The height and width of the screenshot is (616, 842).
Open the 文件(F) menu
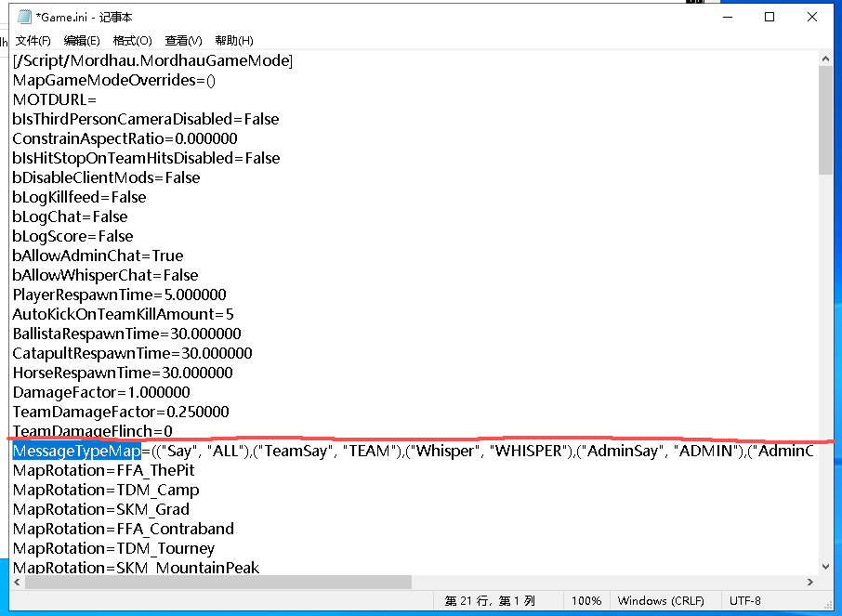[x=33, y=41]
